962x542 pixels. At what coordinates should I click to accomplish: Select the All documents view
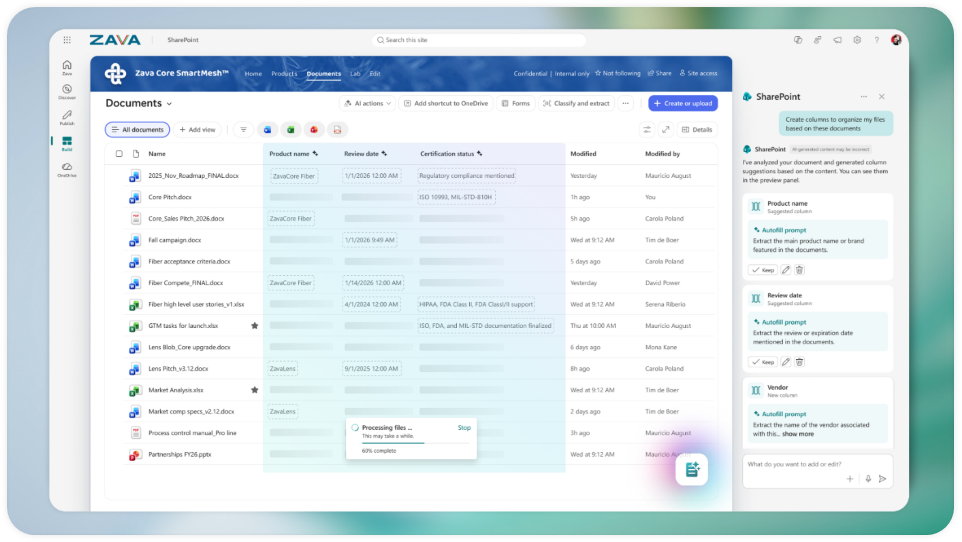coord(137,130)
